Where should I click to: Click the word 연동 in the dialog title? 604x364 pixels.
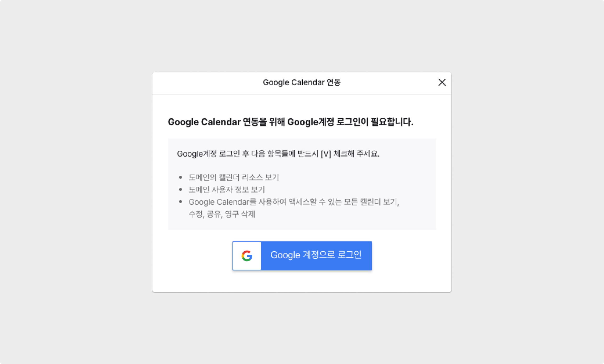click(x=334, y=82)
